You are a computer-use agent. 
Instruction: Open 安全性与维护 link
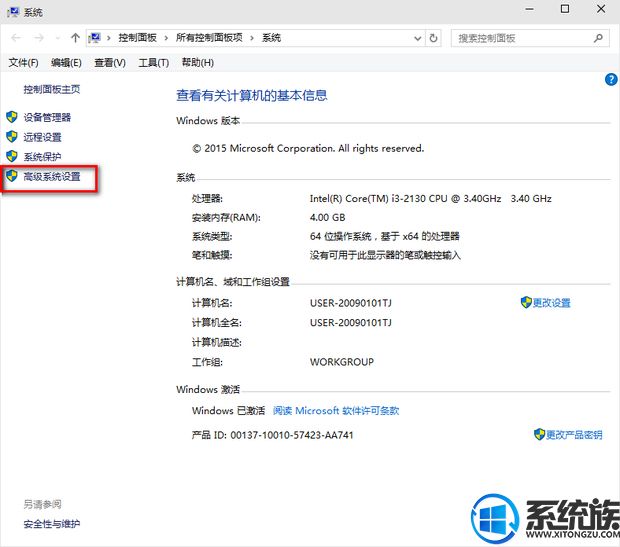(52, 524)
